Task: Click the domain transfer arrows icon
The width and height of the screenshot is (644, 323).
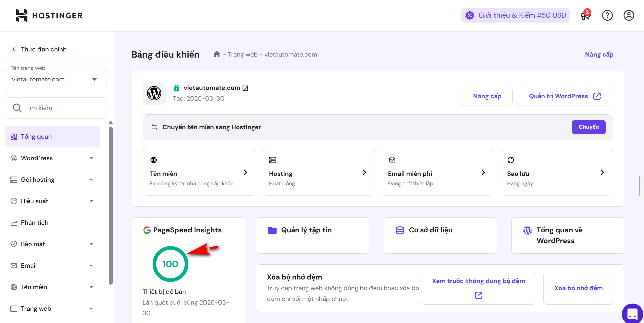Action: 154,127
